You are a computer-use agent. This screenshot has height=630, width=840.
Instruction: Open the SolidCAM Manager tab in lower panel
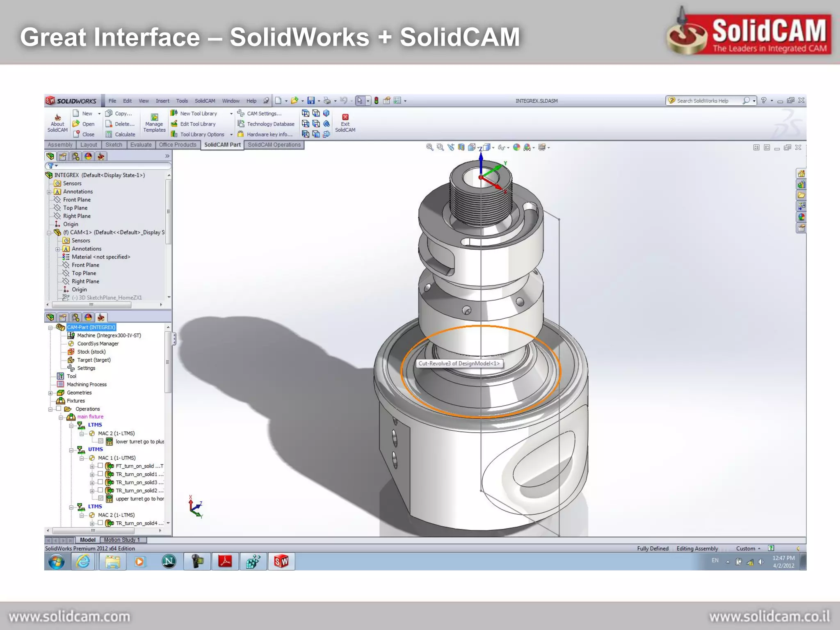click(x=101, y=317)
